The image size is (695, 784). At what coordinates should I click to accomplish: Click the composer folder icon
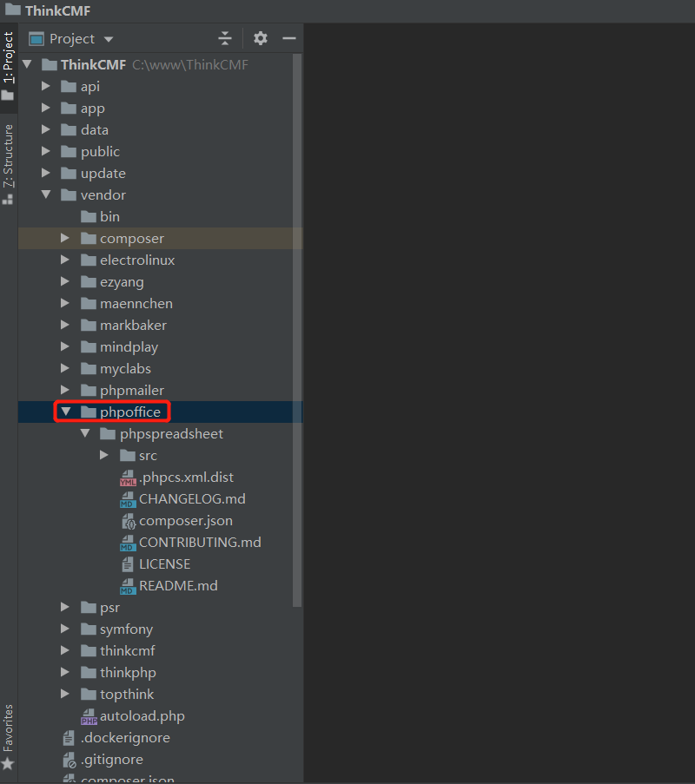(89, 238)
